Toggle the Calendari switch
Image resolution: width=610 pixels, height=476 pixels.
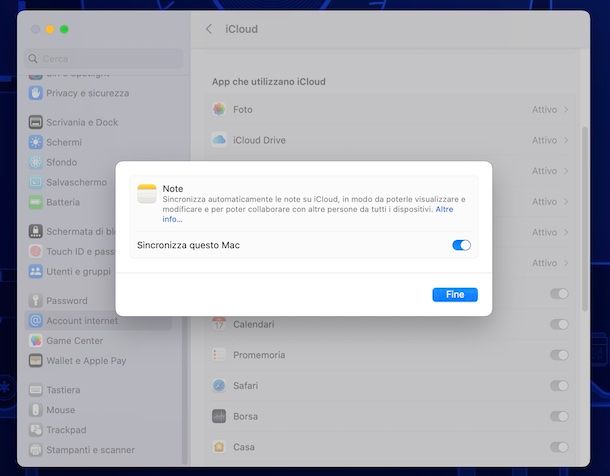point(559,324)
